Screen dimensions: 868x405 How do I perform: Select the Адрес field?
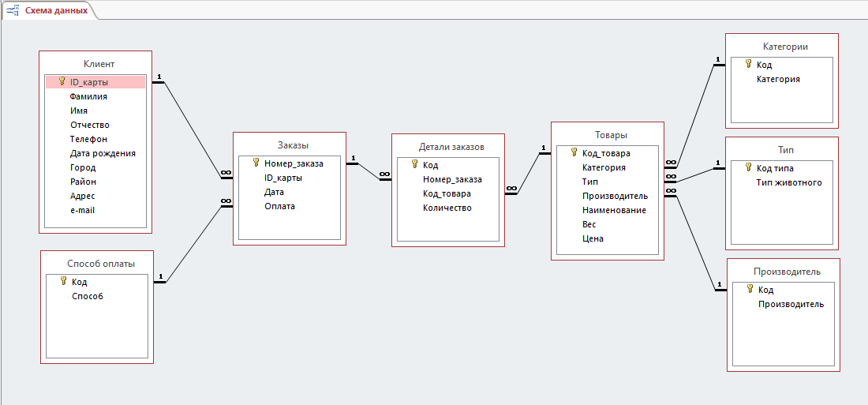tap(83, 196)
